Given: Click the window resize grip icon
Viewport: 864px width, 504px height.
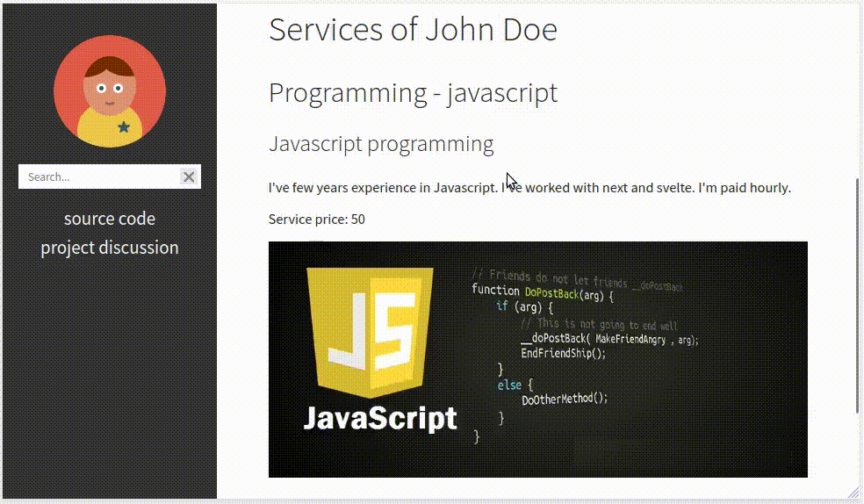Looking at the screenshot, I should point(853,493).
